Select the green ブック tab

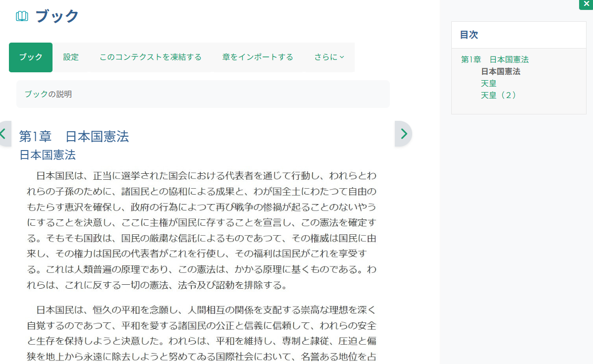30,57
